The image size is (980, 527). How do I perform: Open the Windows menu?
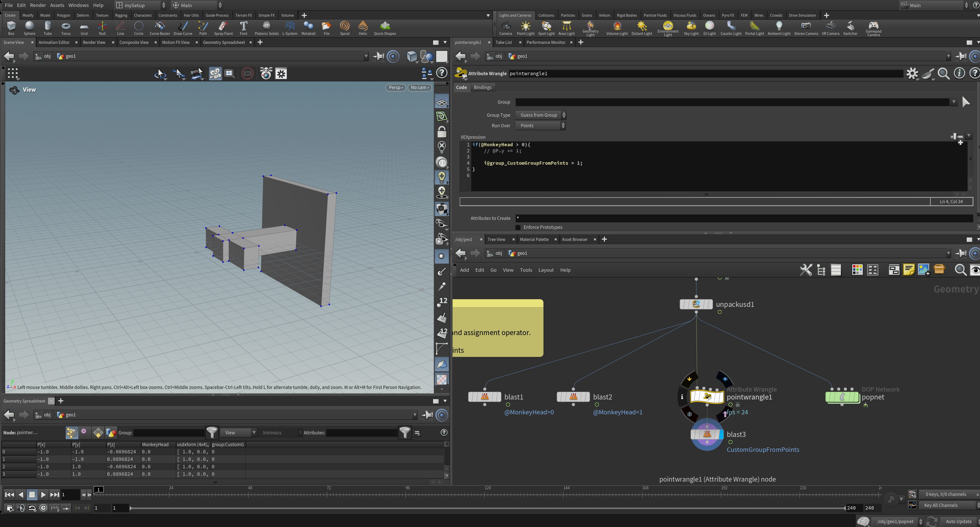[78, 5]
